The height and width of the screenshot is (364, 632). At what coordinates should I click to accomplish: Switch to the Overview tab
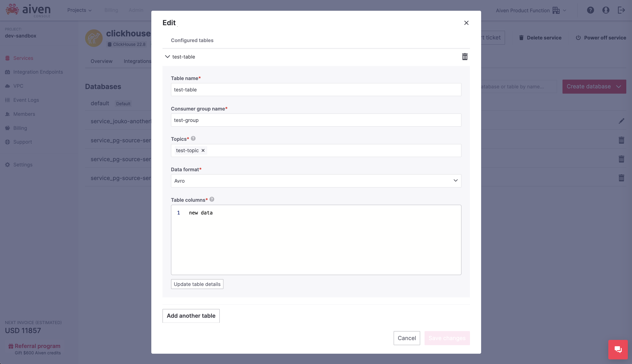click(x=102, y=61)
